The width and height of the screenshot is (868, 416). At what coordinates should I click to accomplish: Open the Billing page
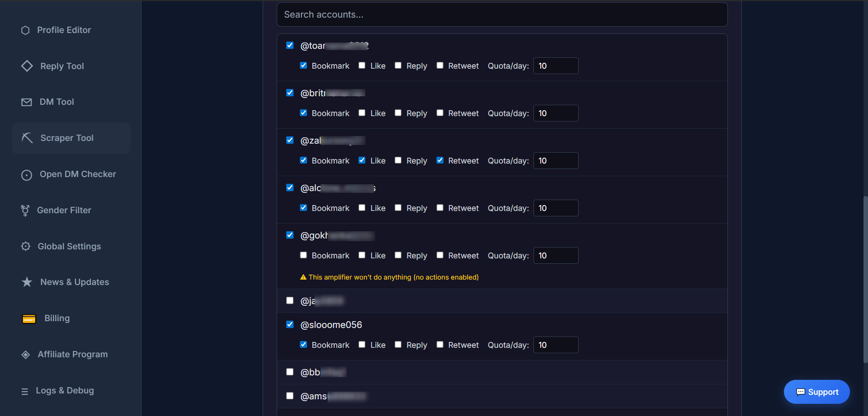[71, 318]
